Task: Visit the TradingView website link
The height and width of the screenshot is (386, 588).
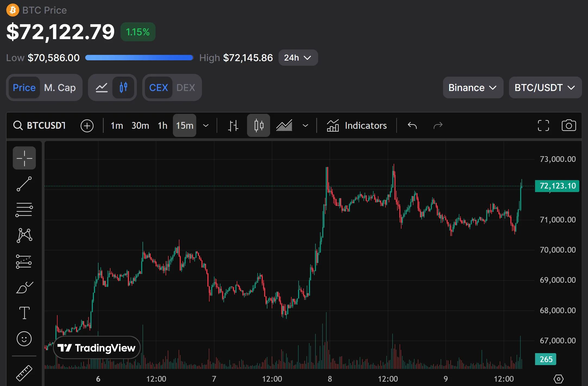Action: [97, 347]
